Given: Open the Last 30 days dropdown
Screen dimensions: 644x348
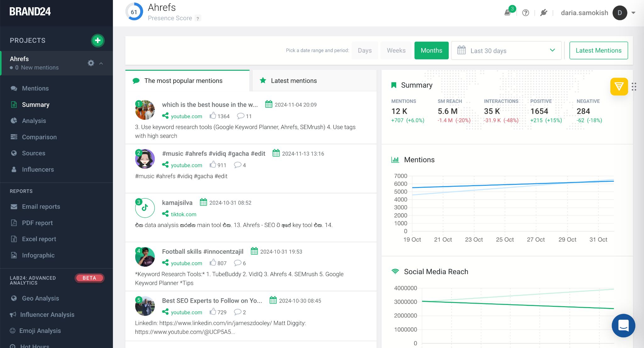Looking at the screenshot, I should 506,51.
